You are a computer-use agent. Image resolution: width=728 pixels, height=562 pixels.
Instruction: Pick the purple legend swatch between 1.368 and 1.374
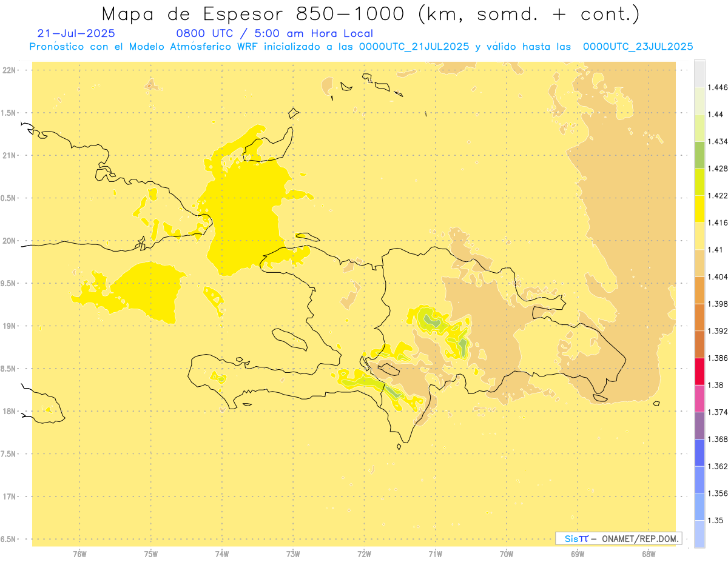click(699, 426)
